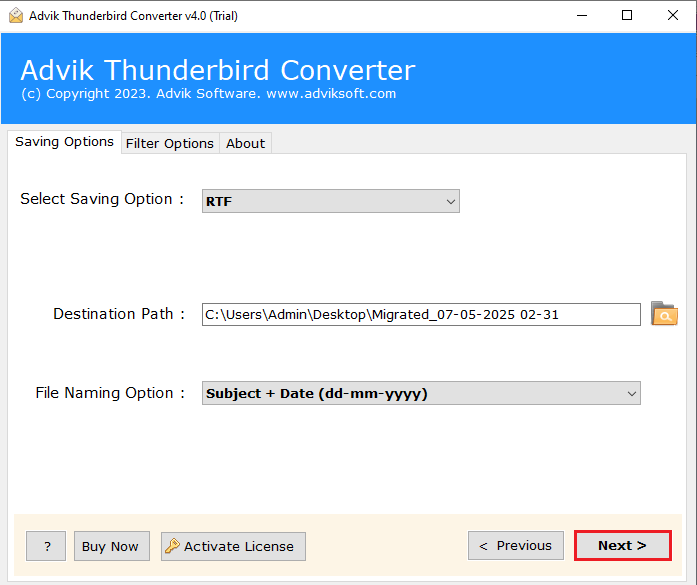
Task: Maximize the converter window
Action: pyautogui.click(x=627, y=16)
